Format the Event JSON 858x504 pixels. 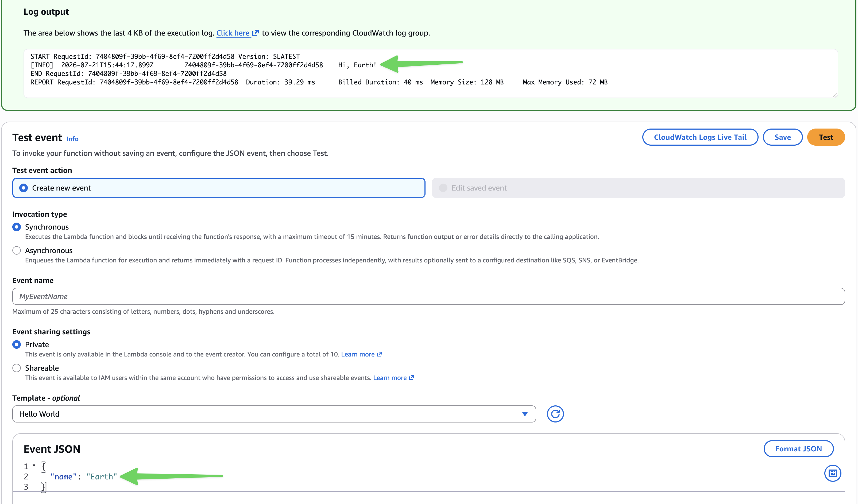click(798, 449)
